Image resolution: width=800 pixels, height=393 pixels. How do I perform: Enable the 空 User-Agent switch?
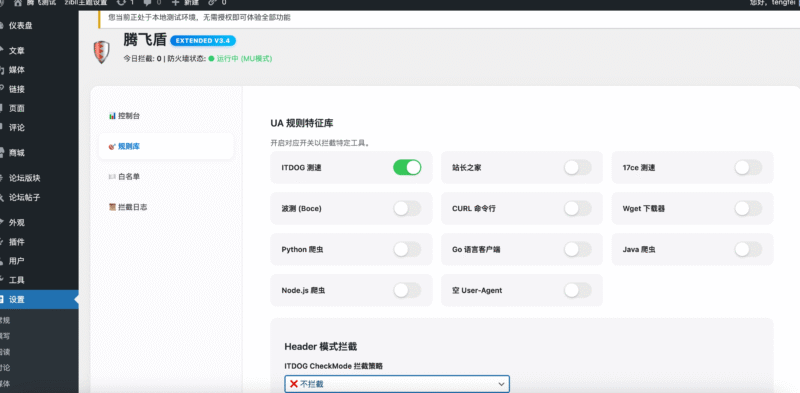click(578, 290)
